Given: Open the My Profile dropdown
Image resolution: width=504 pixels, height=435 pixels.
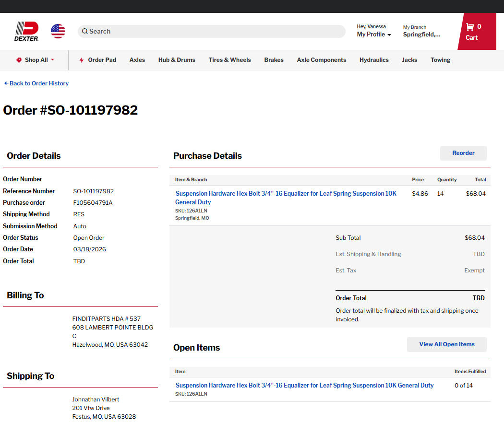Looking at the screenshot, I should click(x=374, y=35).
